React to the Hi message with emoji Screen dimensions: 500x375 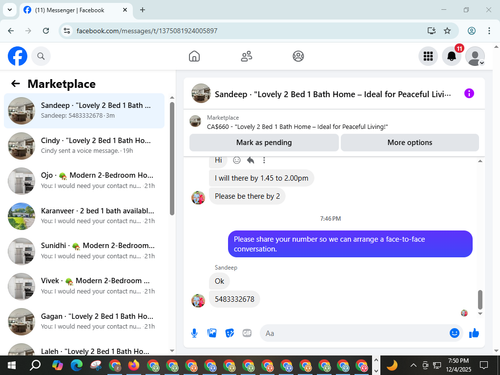237,160
